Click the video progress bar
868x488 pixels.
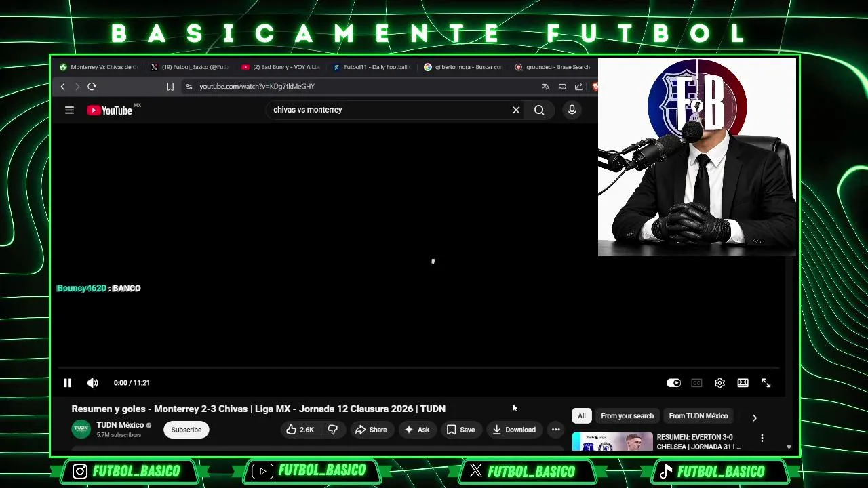click(417, 368)
